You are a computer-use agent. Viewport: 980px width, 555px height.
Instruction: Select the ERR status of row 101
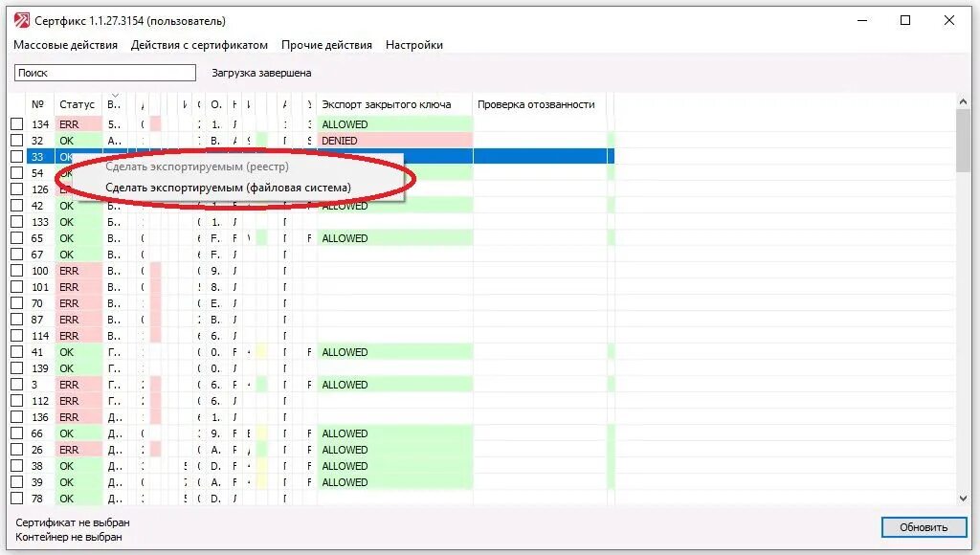78,287
